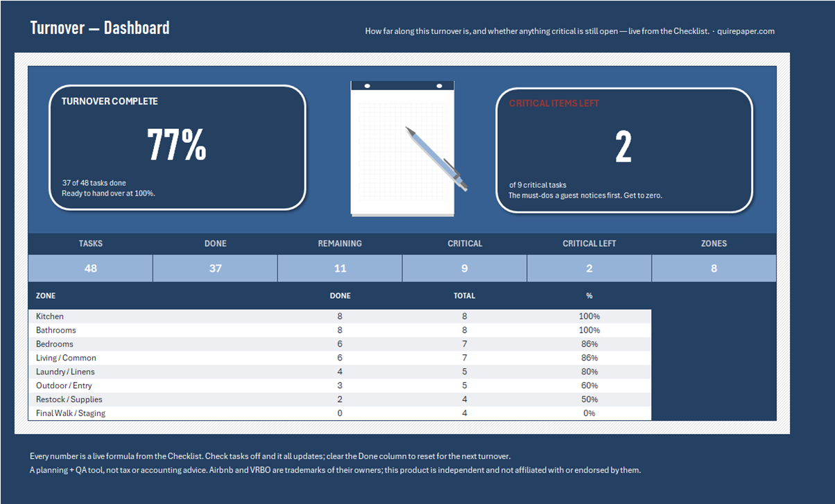
Task: Select the Final Walk / Staging row label
Action: click(71, 413)
